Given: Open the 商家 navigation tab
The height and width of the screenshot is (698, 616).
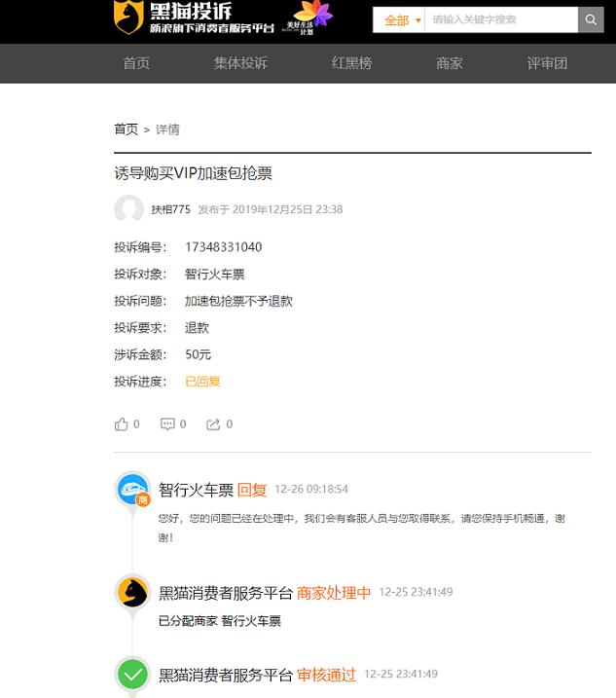Looking at the screenshot, I should pos(450,63).
